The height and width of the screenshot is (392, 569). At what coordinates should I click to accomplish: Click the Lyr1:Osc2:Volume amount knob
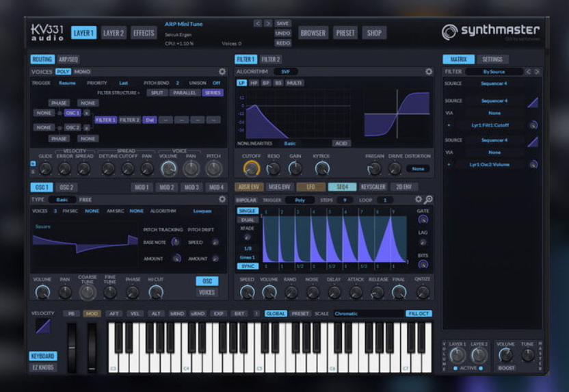533,164
